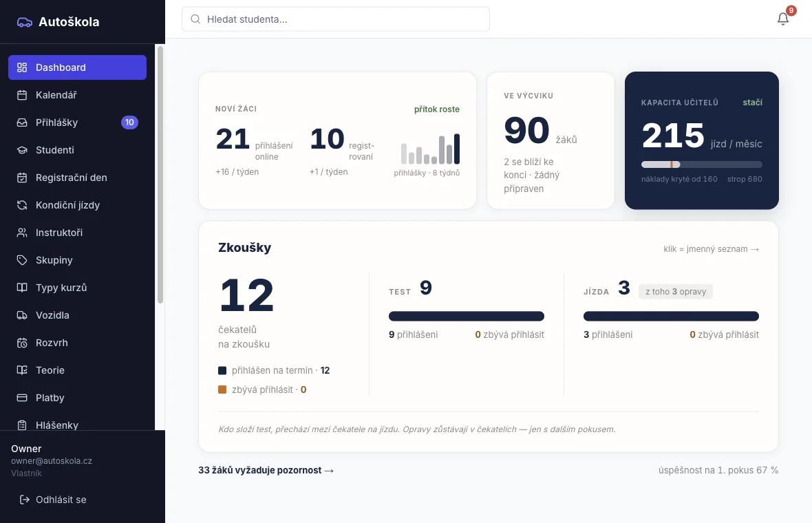Click the Instruktoři people icon
812x523 pixels.
22,233
